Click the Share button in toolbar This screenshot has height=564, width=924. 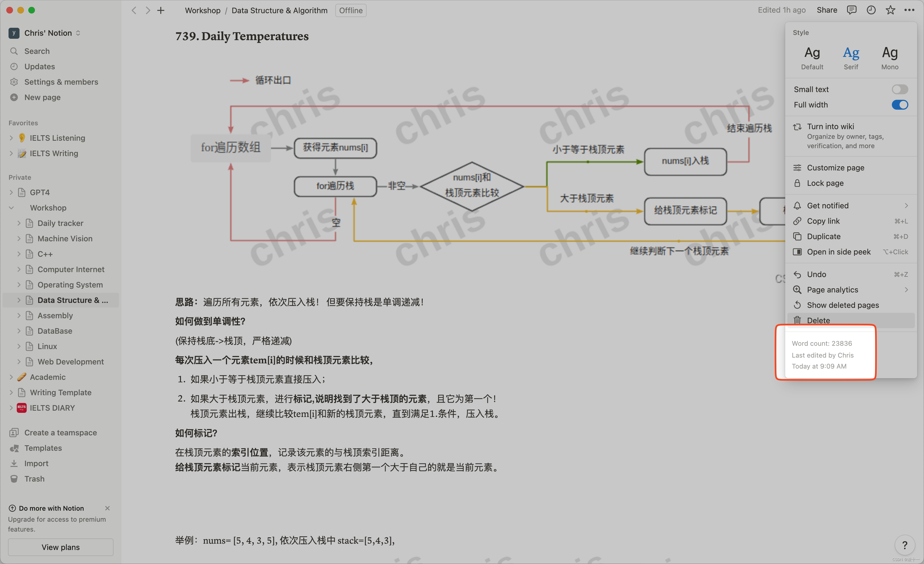[828, 10]
